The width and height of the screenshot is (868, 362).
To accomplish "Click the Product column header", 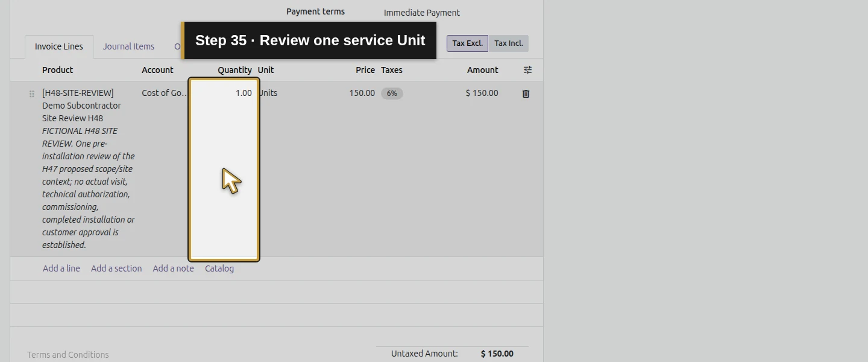I will [58, 70].
